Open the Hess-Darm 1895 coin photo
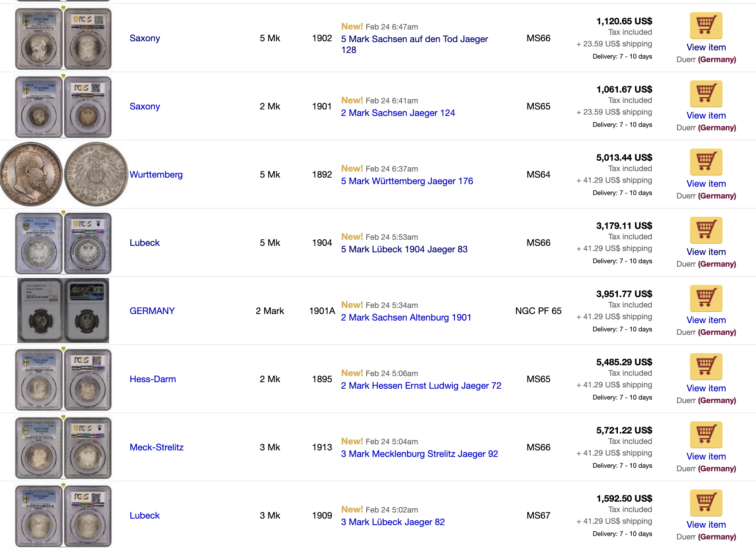756x549 pixels. point(63,379)
